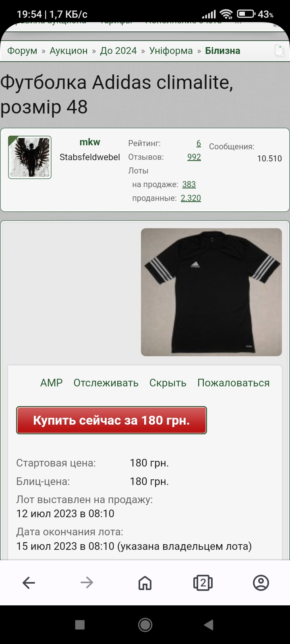Tap the Android back triangle button
The height and width of the screenshot is (644, 290).
coord(209,624)
